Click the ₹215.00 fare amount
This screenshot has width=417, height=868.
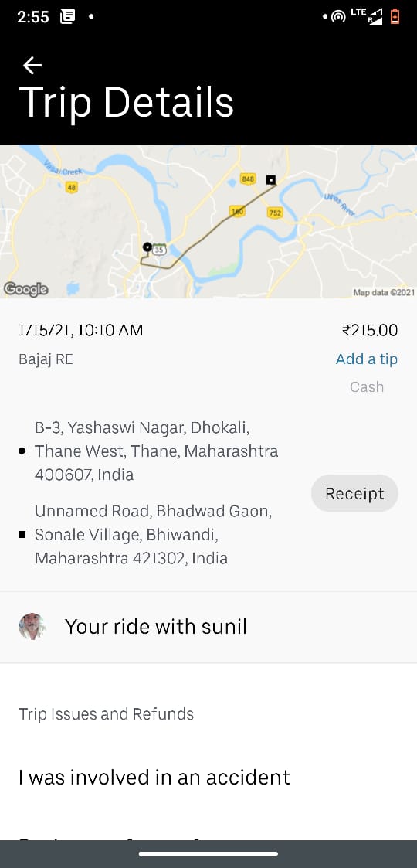point(370,331)
